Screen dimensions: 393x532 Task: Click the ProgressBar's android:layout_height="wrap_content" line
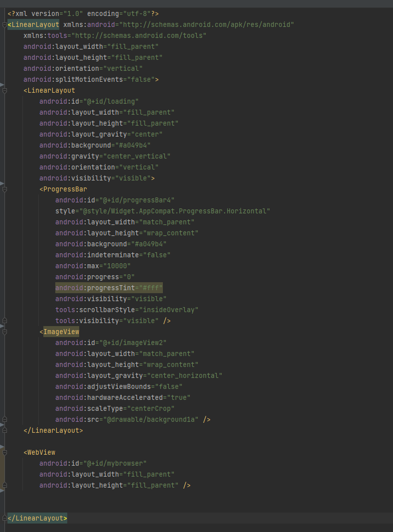click(127, 233)
